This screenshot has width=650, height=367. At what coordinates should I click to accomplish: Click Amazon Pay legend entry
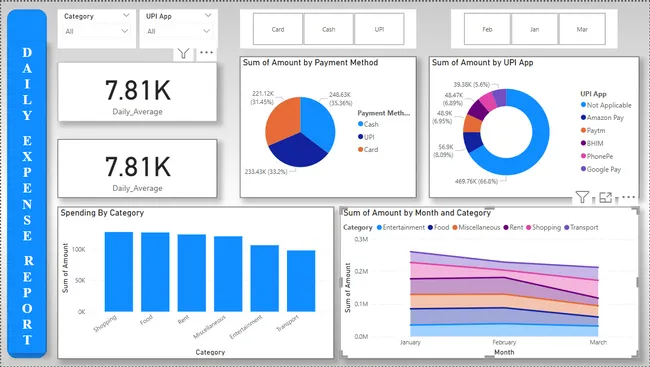tap(602, 118)
